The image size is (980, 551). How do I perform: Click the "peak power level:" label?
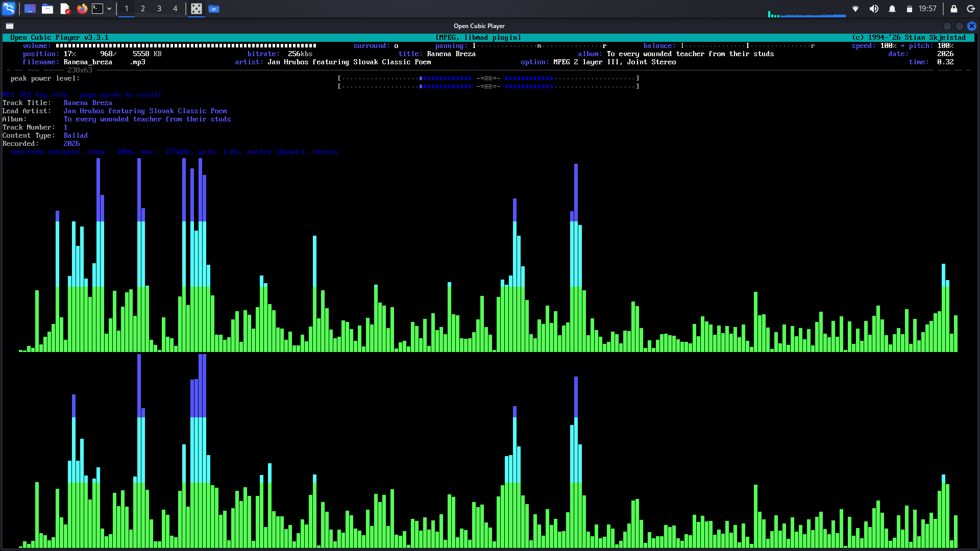click(x=45, y=79)
